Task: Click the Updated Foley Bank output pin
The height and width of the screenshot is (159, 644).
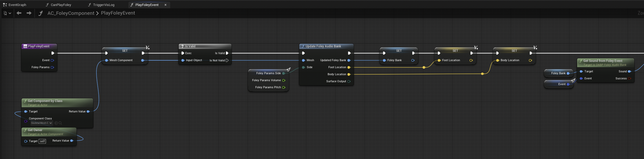Action: (349, 60)
